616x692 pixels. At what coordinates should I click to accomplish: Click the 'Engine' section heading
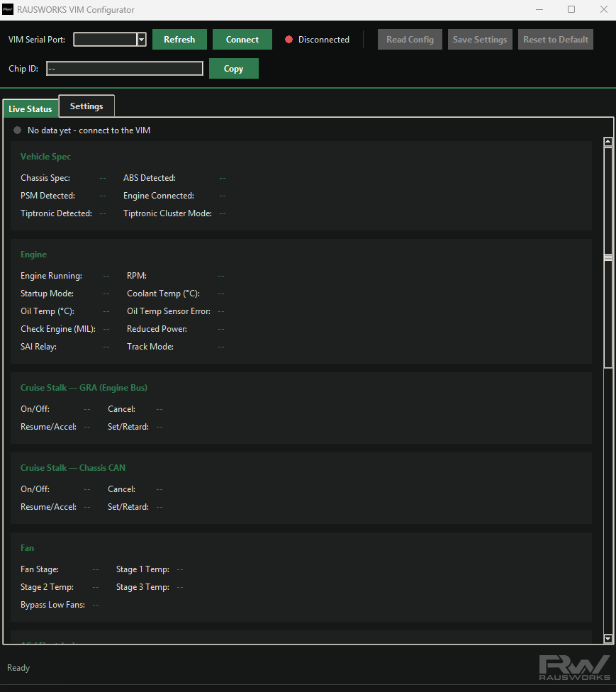33,255
